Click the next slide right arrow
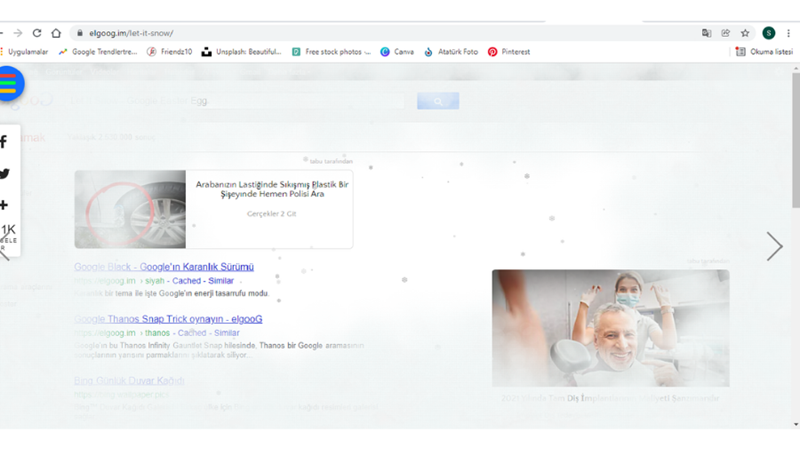 [774, 246]
